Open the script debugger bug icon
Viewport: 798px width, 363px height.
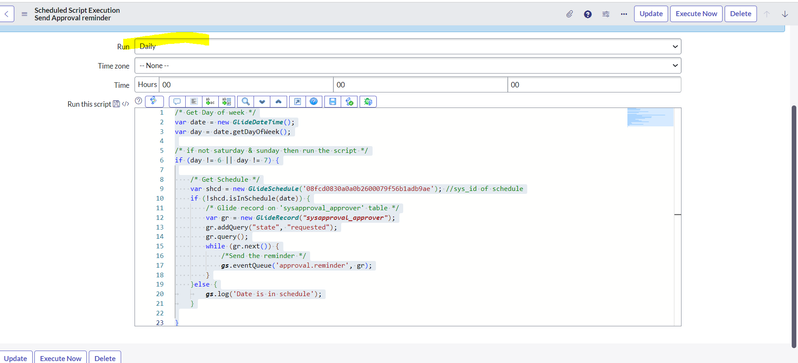coord(368,102)
